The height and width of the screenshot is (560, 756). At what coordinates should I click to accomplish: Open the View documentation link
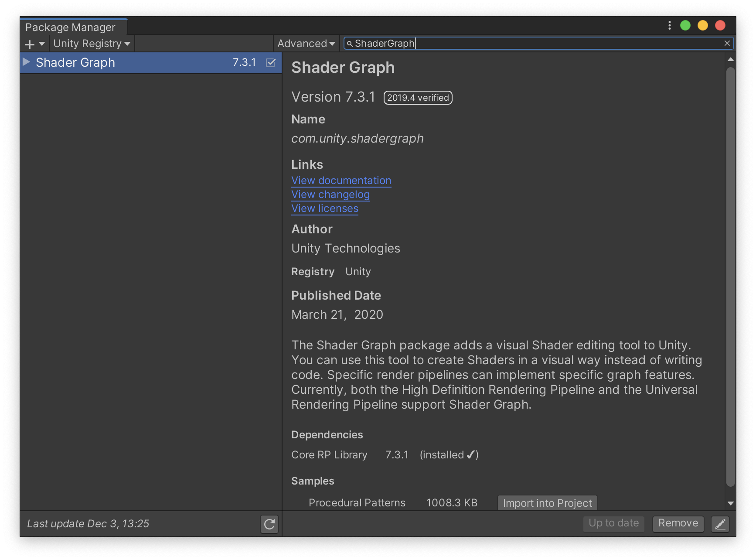point(341,180)
